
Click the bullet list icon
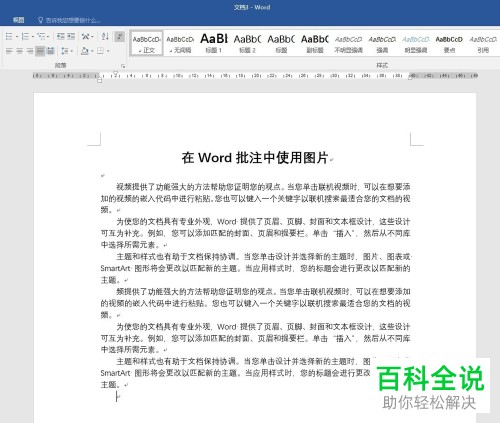coord(9,36)
